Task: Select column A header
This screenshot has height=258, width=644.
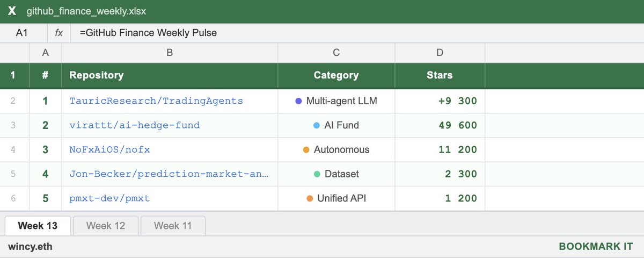Action: [x=46, y=53]
